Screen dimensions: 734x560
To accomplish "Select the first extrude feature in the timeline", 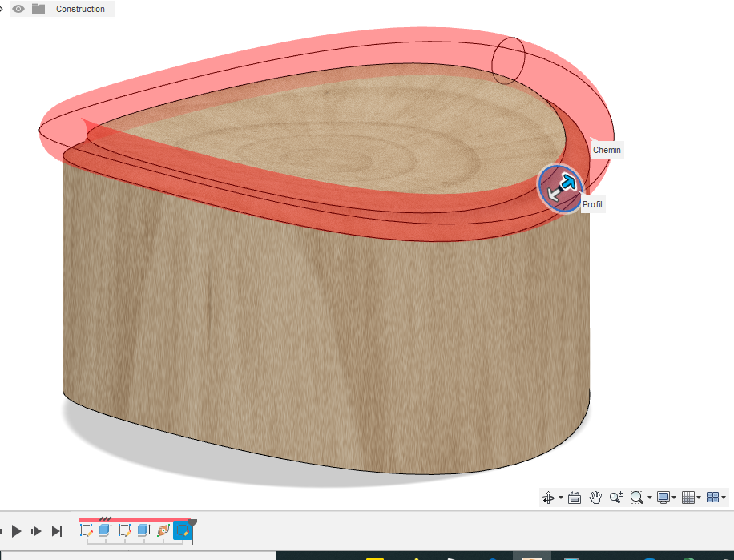I will click(x=105, y=530).
